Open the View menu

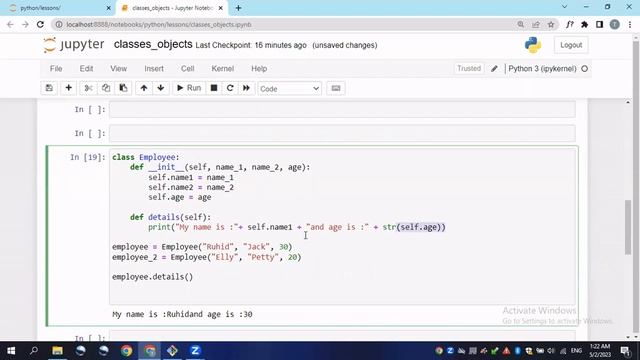[118, 69]
